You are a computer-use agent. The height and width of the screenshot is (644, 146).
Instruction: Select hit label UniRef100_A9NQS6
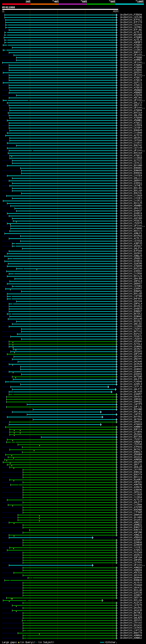click(x=131, y=567)
